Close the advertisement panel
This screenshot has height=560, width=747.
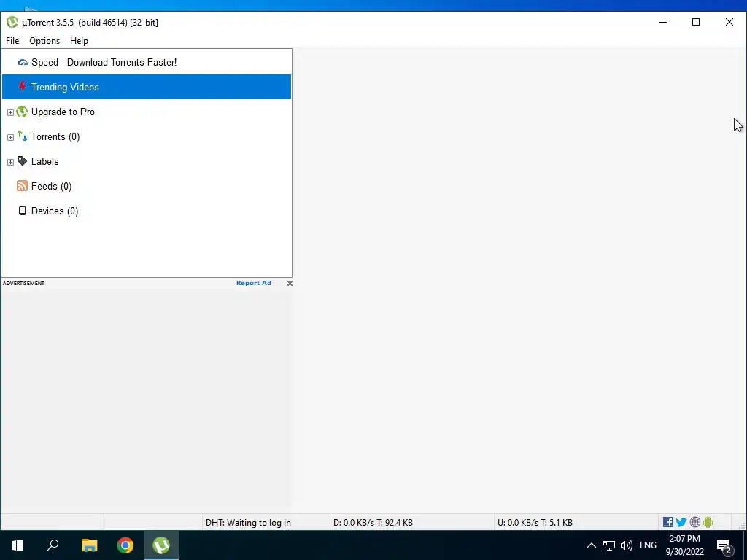click(290, 284)
